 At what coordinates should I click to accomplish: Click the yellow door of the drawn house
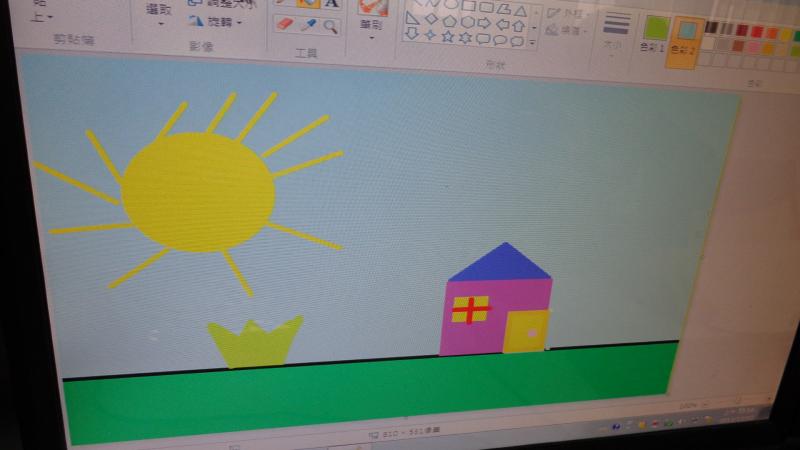click(x=526, y=331)
